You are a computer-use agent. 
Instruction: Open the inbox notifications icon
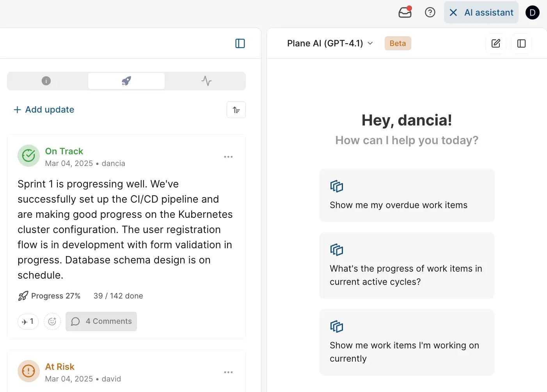[405, 12]
